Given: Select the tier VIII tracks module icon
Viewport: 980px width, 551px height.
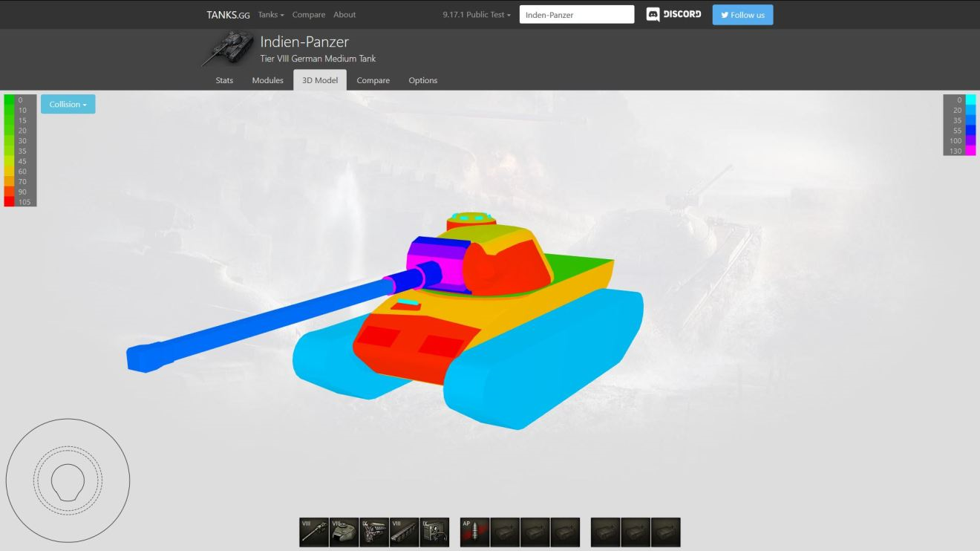Looking at the screenshot, I should click(x=405, y=532).
